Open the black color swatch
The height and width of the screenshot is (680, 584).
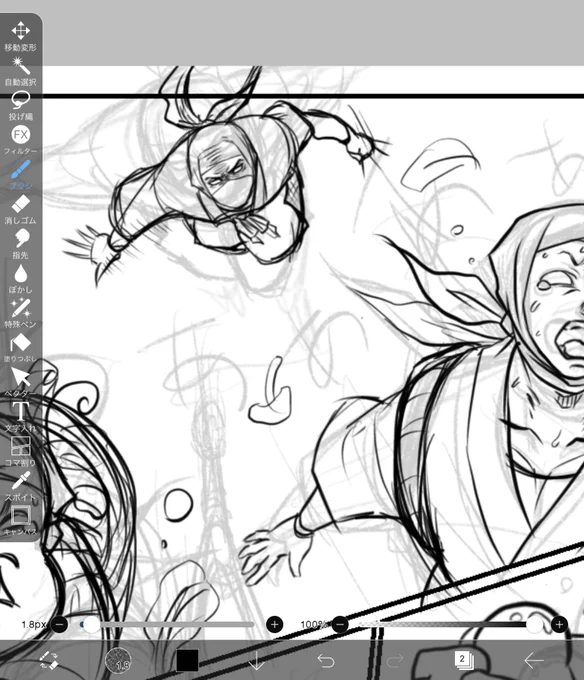pos(187,660)
